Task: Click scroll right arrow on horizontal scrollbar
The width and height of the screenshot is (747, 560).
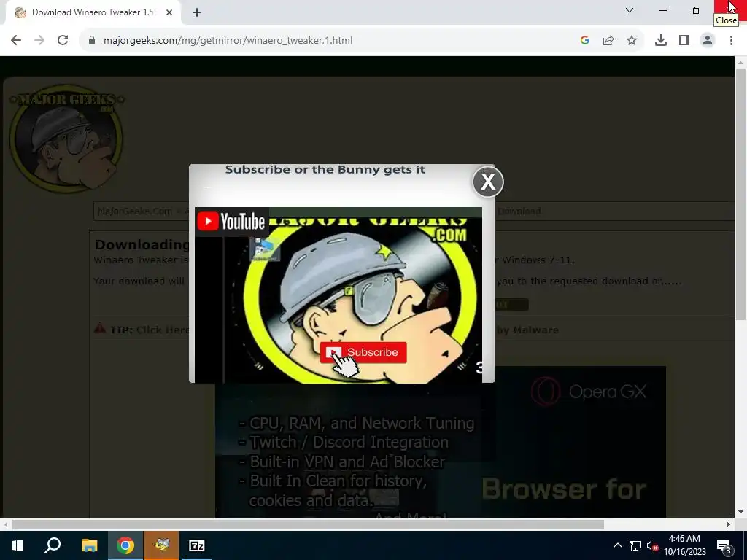Action: pyautogui.click(x=729, y=524)
